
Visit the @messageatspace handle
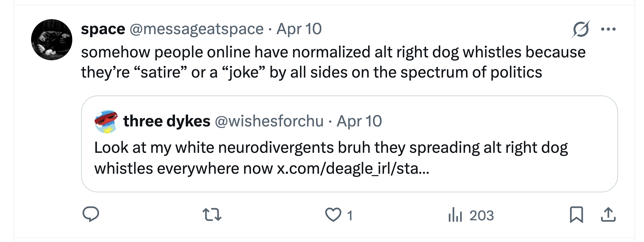pos(197,29)
